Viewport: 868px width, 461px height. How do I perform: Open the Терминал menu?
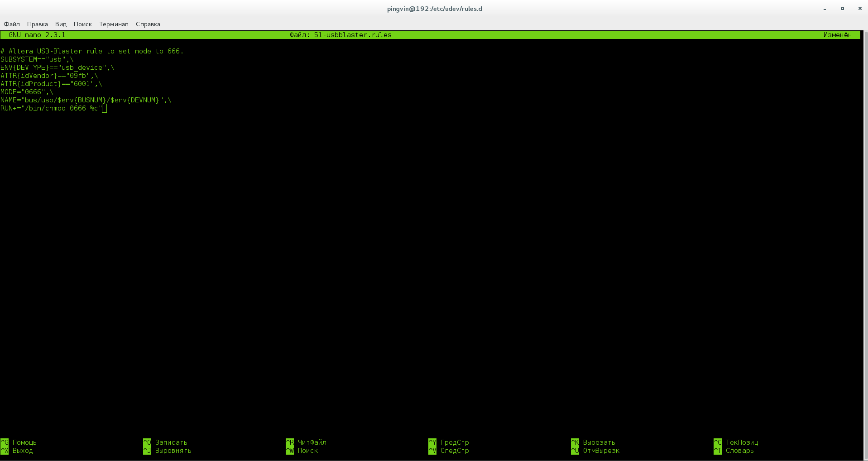(114, 24)
